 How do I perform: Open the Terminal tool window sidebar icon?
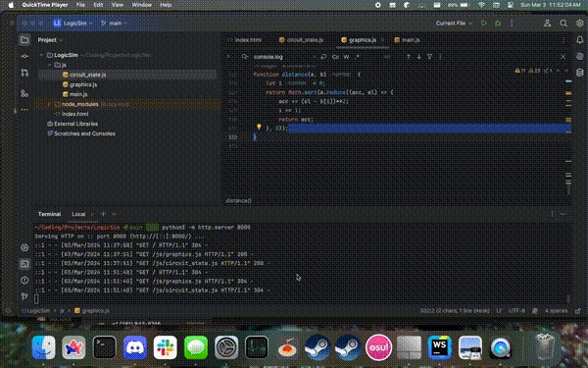click(24, 264)
